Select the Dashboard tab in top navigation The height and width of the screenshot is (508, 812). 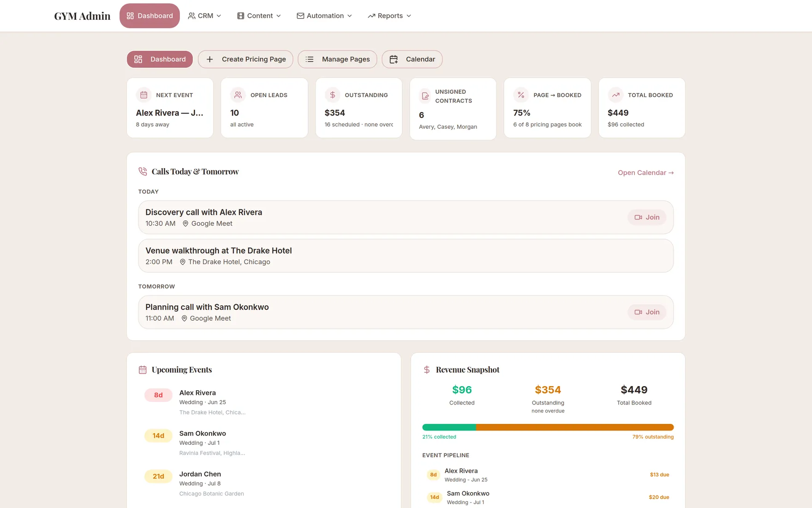[x=149, y=16]
